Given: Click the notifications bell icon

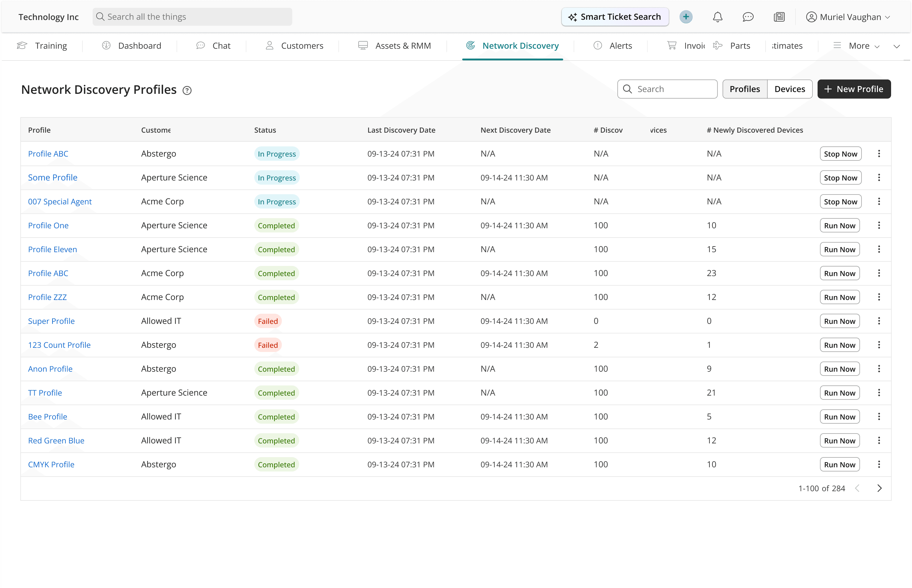Looking at the screenshot, I should tap(717, 17).
